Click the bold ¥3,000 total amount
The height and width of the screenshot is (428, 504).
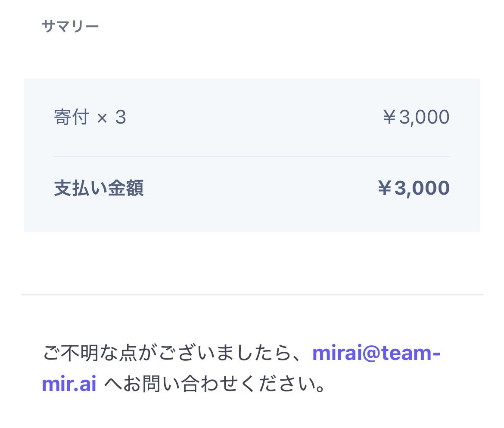coord(414,188)
